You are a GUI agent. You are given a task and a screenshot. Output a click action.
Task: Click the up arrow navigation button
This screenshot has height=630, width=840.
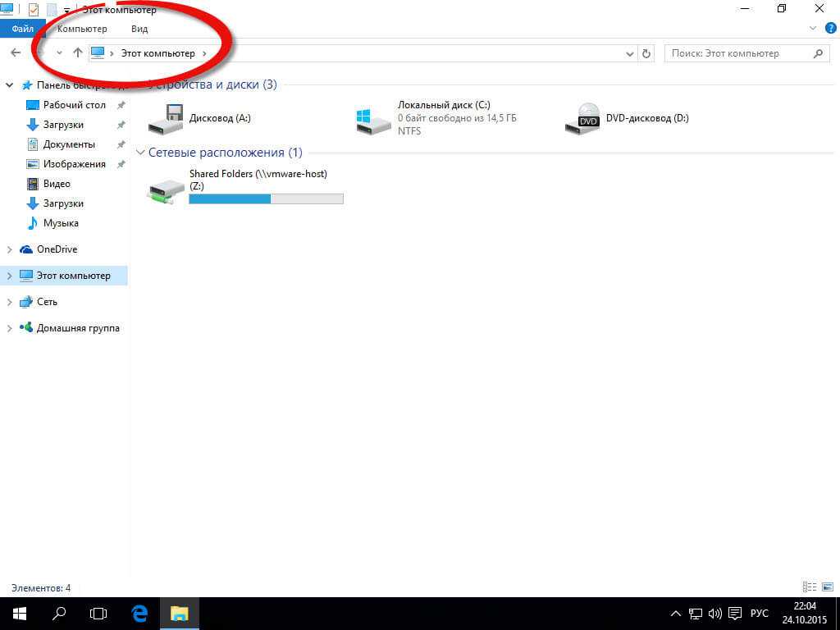[78, 53]
